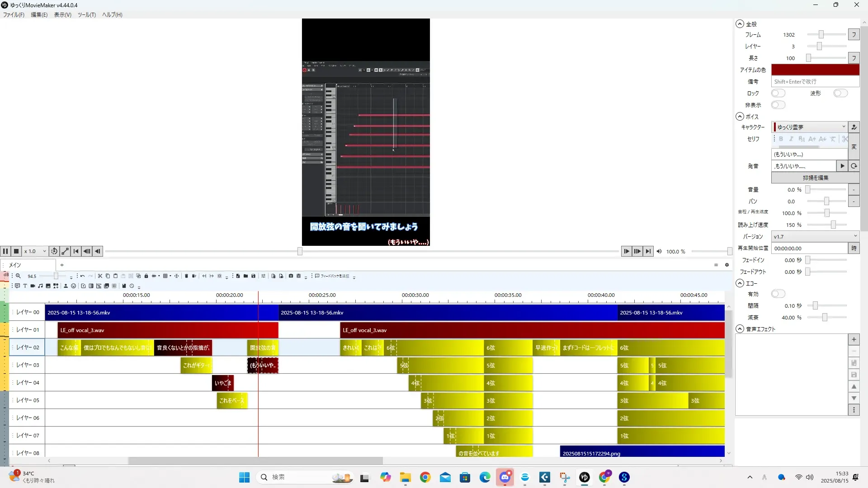Open the ツール(T) menu
Image resolution: width=868 pixels, height=488 pixels.
coord(86,14)
